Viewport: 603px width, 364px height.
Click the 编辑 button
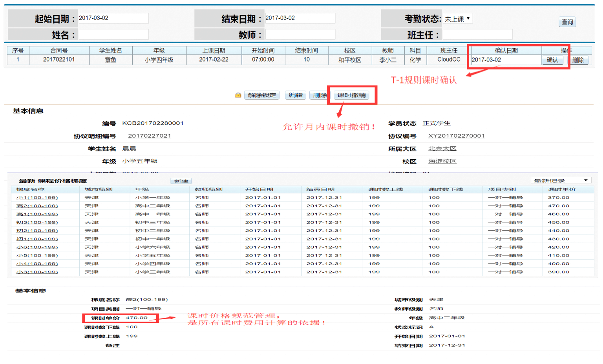pyautogui.click(x=296, y=95)
